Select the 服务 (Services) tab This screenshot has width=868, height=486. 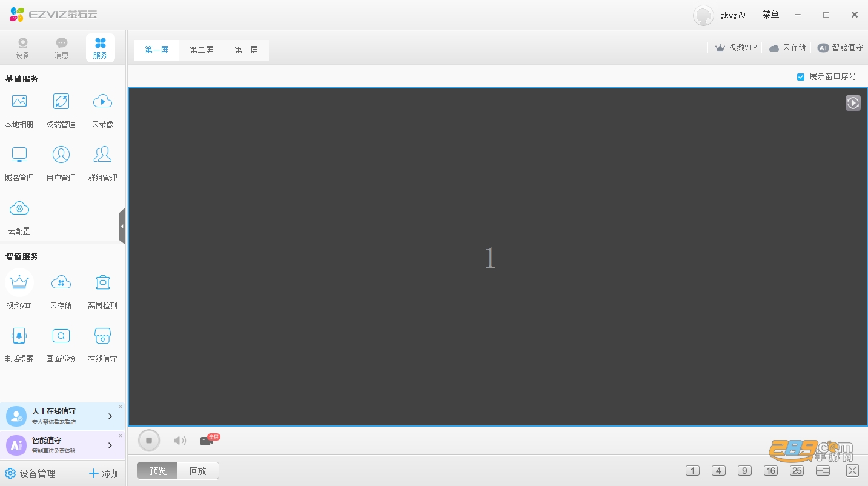[x=101, y=48]
